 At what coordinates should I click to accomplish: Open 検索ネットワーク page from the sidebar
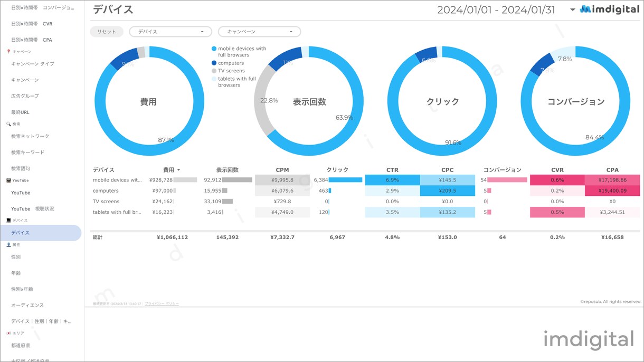click(x=30, y=136)
